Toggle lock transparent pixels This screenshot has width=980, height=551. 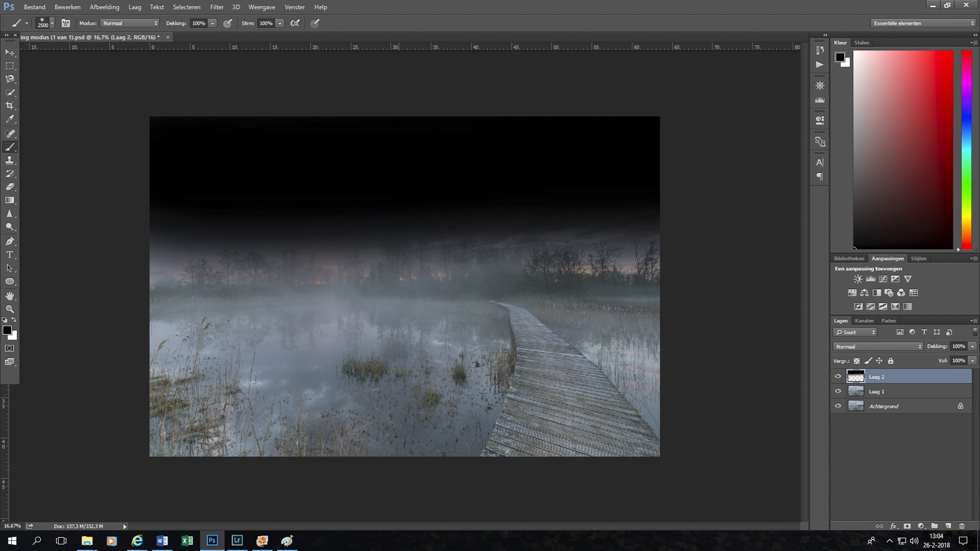(857, 361)
